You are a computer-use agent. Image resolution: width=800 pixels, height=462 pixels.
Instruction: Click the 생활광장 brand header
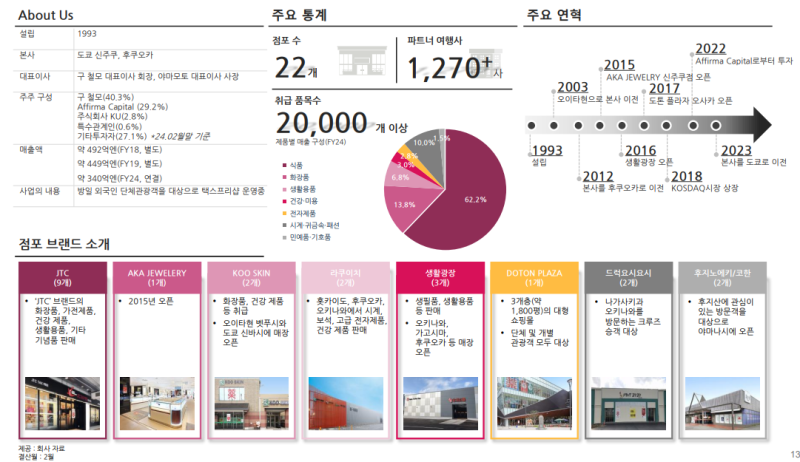[439, 275]
